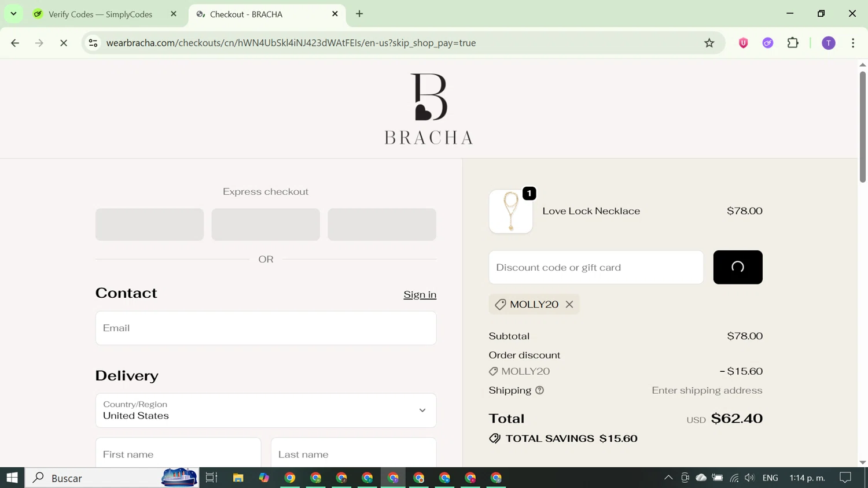868x488 pixels.
Task: Open the Windows Start menu
Action: point(12,478)
